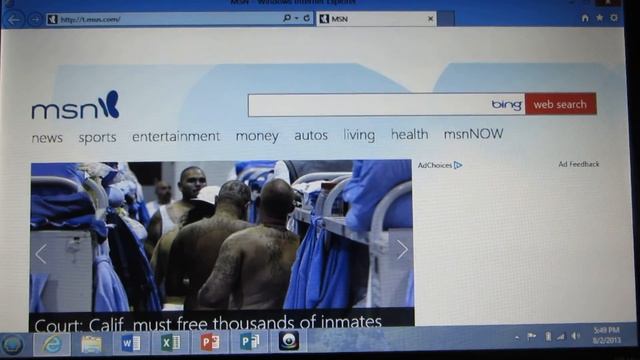Click the Ad Feedback link
The height and width of the screenshot is (360, 640).
coord(579,164)
